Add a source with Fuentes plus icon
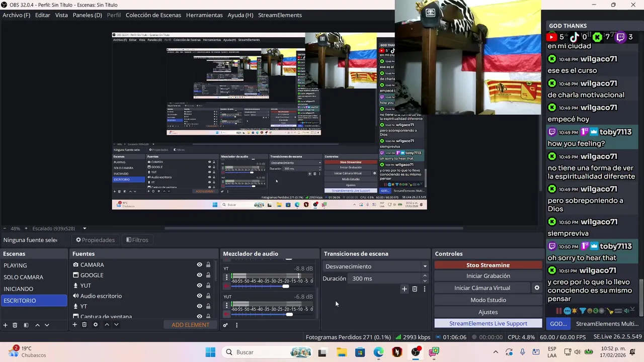The image size is (644, 362). coord(74,325)
